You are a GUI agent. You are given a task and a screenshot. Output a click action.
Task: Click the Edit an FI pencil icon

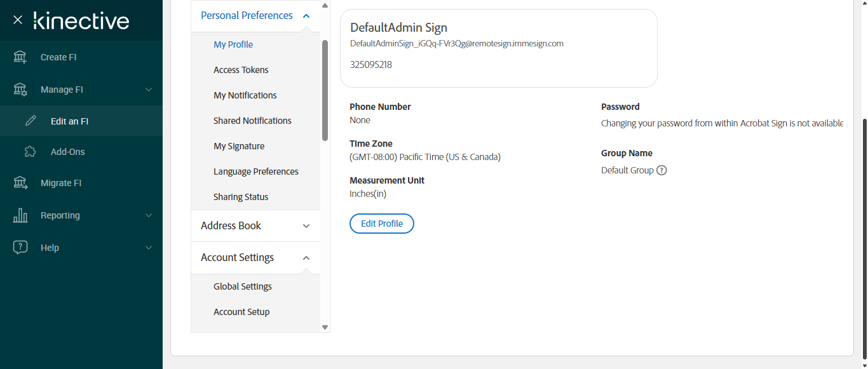pos(30,121)
